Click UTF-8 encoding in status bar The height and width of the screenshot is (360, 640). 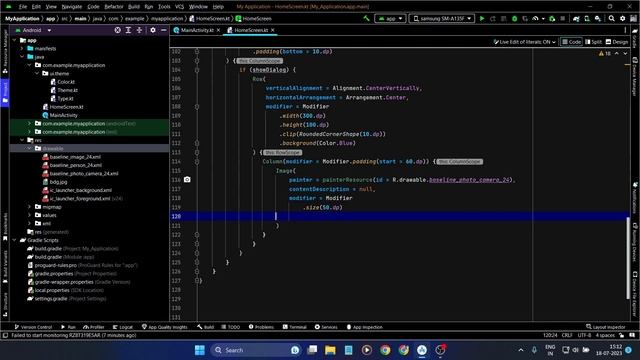click(x=584, y=336)
